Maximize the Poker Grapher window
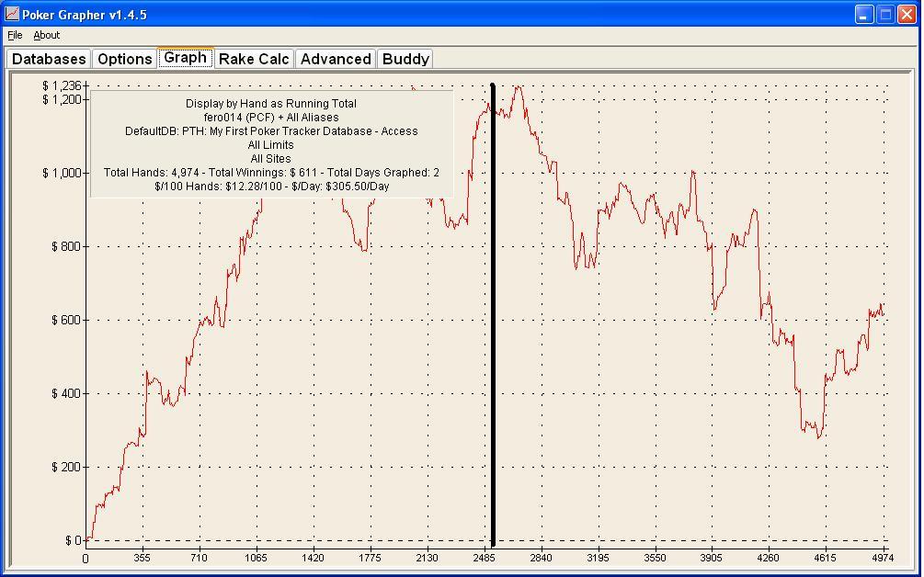The width and height of the screenshot is (924, 577). point(885,15)
